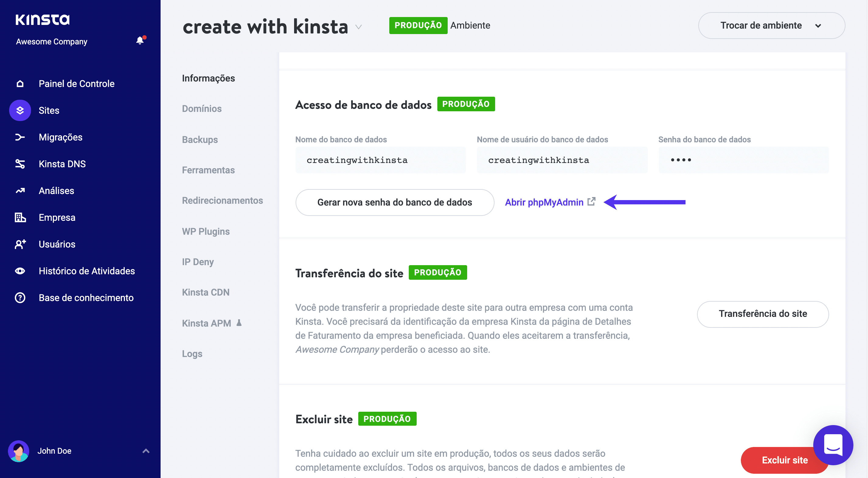This screenshot has height=478, width=868.
Task: Open Histórico de Atividades eye icon
Action: (x=19, y=271)
